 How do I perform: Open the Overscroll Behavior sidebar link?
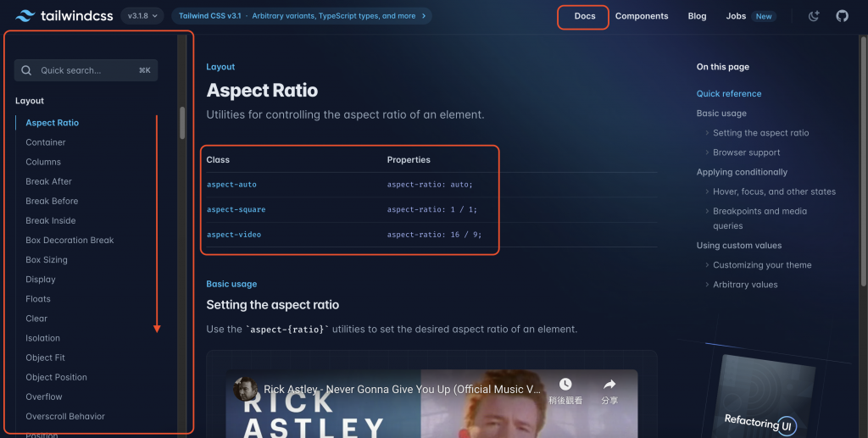pyautogui.click(x=65, y=417)
